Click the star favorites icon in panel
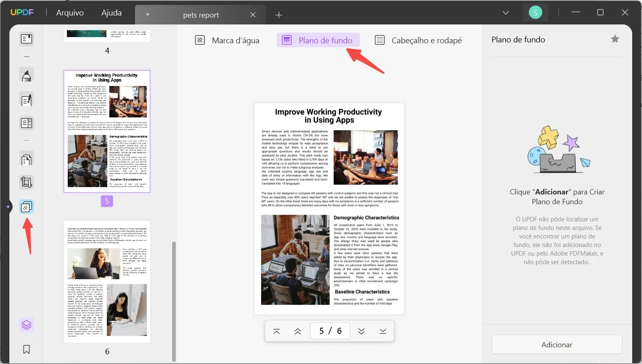Image resolution: width=642 pixels, height=364 pixels. pos(615,39)
